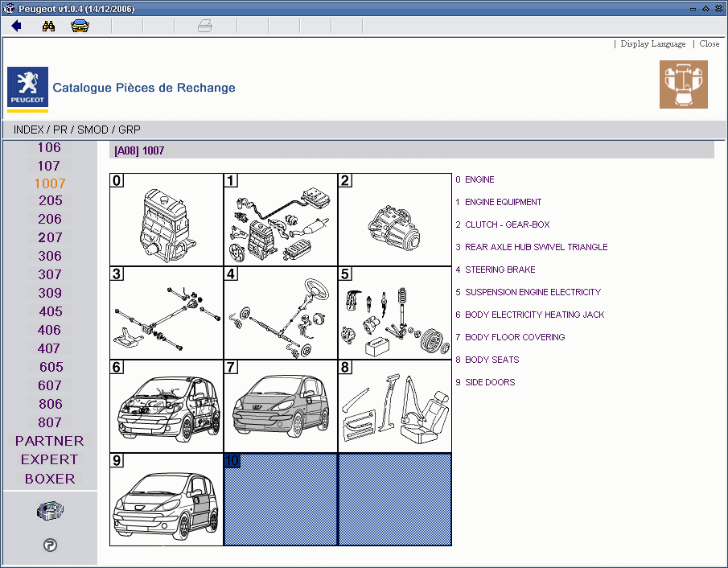This screenshot has width=728, height=568.
Task: Click the print icon in the toolbar
Action: 205,25
